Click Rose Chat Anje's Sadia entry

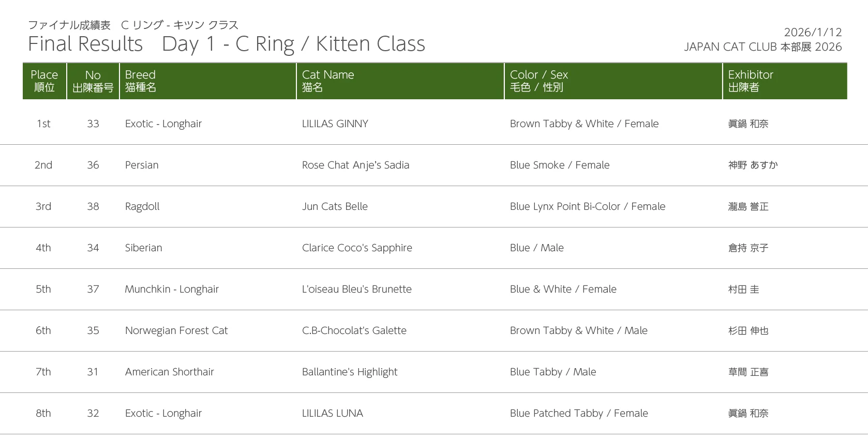pyautogui.click(x=355, y=165)
